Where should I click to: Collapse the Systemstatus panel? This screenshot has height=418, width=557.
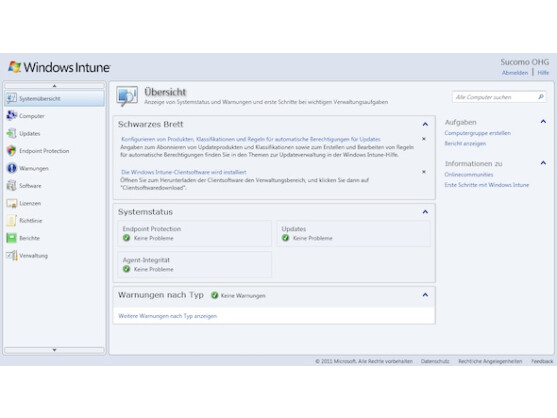click(425, 212)
